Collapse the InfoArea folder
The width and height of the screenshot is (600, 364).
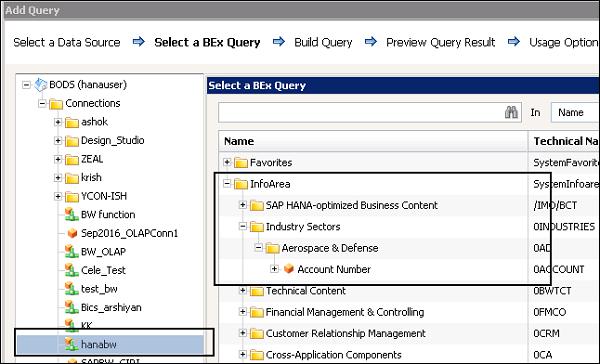[227, 184]
